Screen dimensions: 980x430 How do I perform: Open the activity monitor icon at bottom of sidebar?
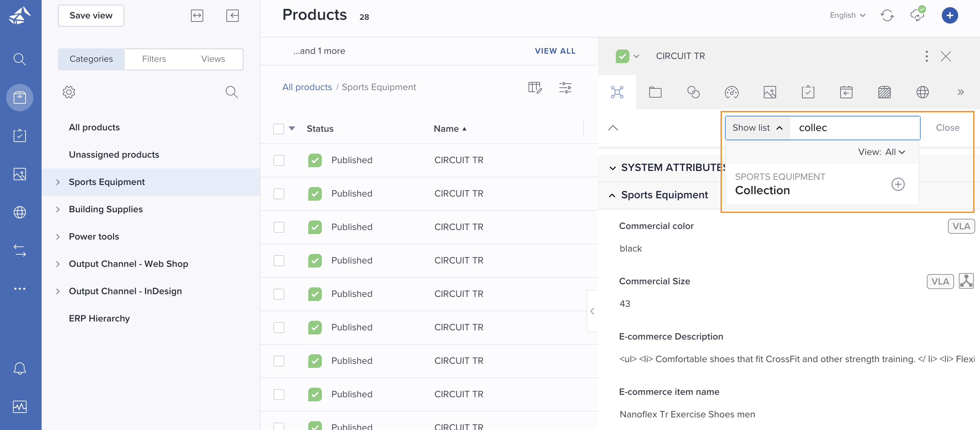coord(20,407)
